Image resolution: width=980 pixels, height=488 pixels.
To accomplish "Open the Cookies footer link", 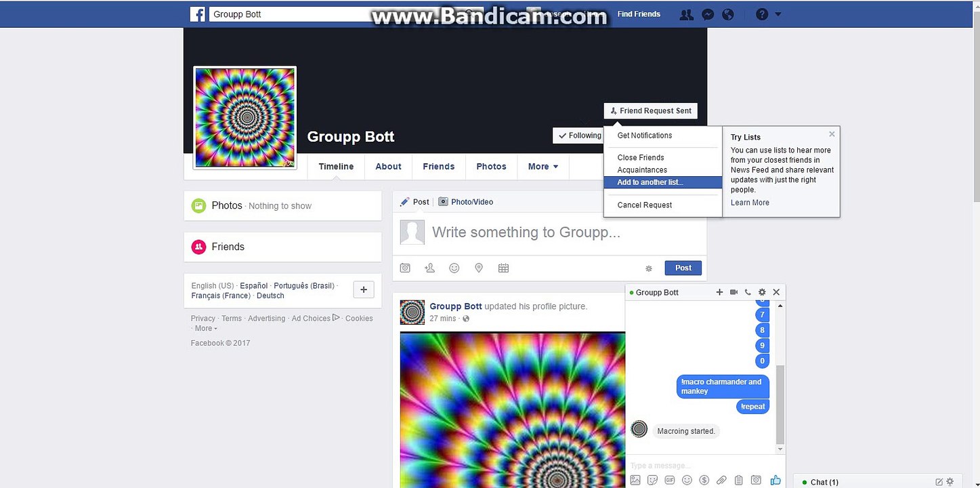I will click(359, 319).
